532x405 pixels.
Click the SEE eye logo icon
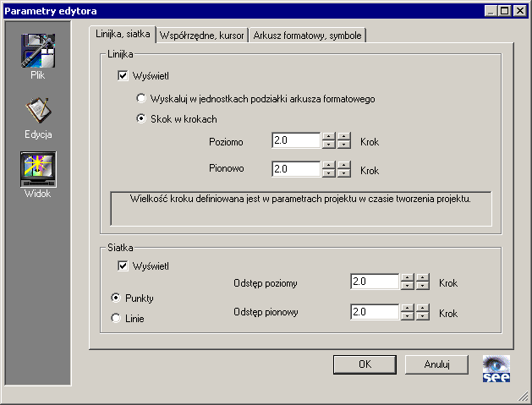pos(496,369)
